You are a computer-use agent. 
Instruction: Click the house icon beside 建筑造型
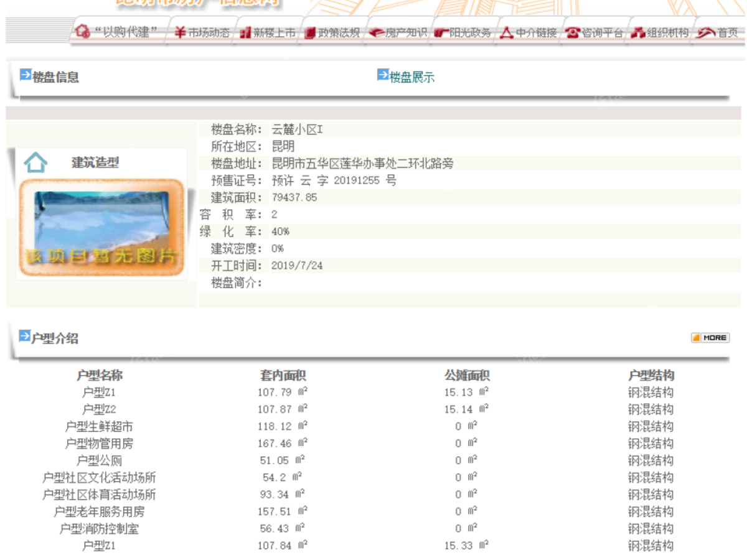tap(35, 163)
